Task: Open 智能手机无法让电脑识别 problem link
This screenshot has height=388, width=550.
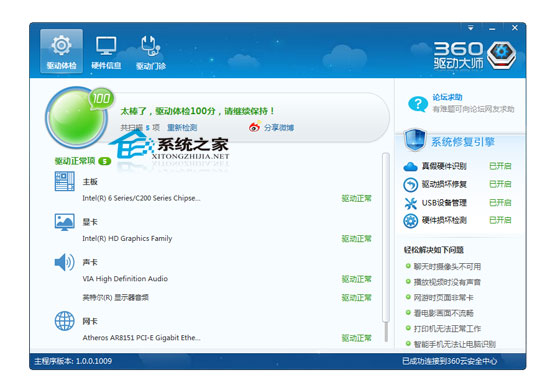Action: coord(455,344)
